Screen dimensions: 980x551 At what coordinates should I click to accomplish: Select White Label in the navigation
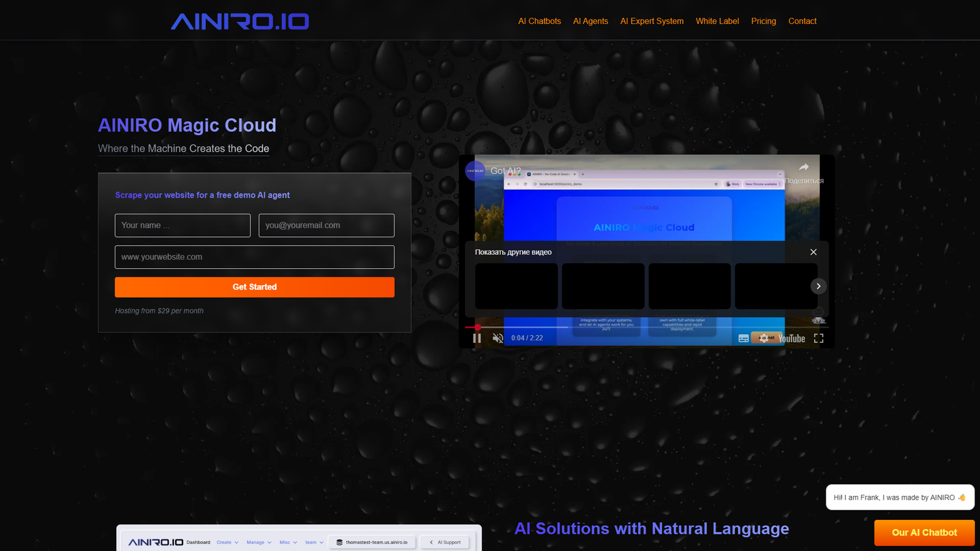717,21
